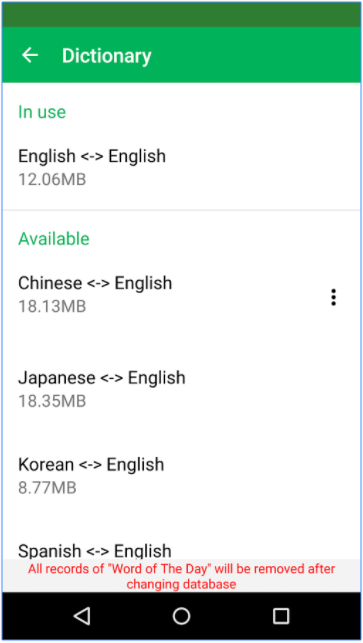Tap the Android home circle button

coord(181,616)
